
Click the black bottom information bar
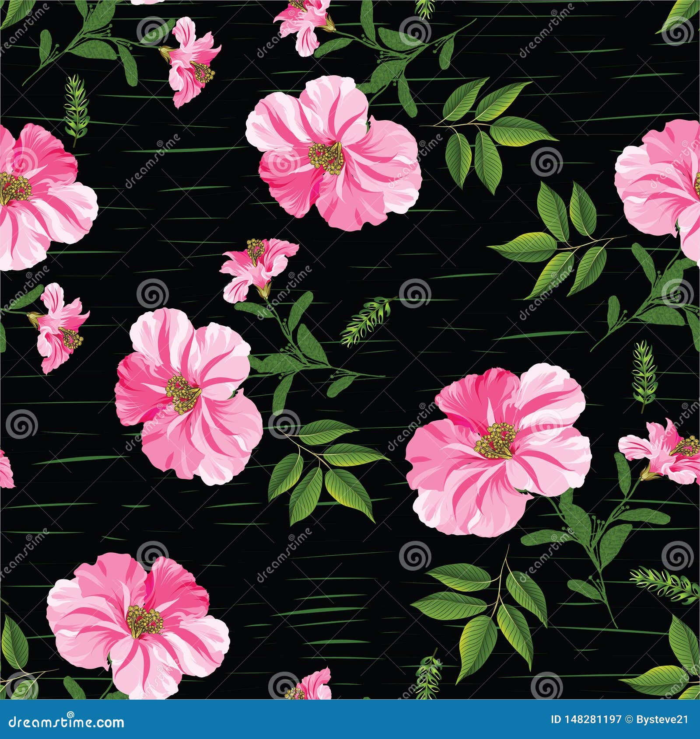350,722
